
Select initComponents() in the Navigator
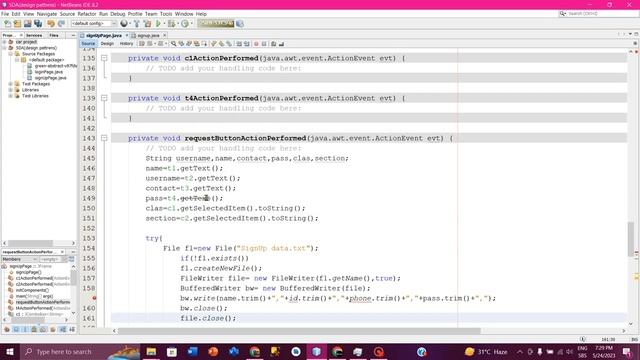pos(32,290)
